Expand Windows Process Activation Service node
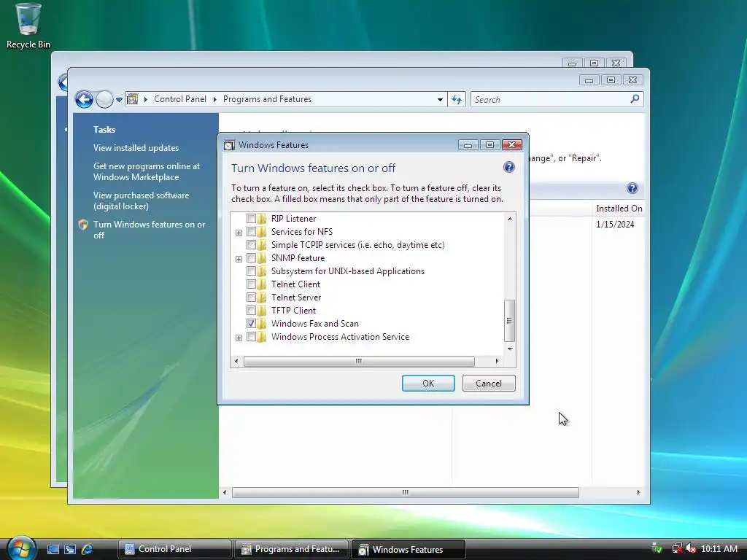747x560 pixels. pos(239,338)
